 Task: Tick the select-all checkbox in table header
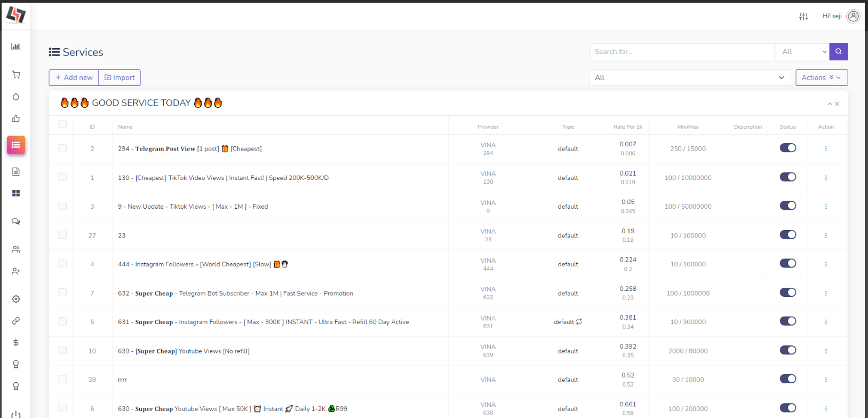pyautogui.click(x=62, y=124)
